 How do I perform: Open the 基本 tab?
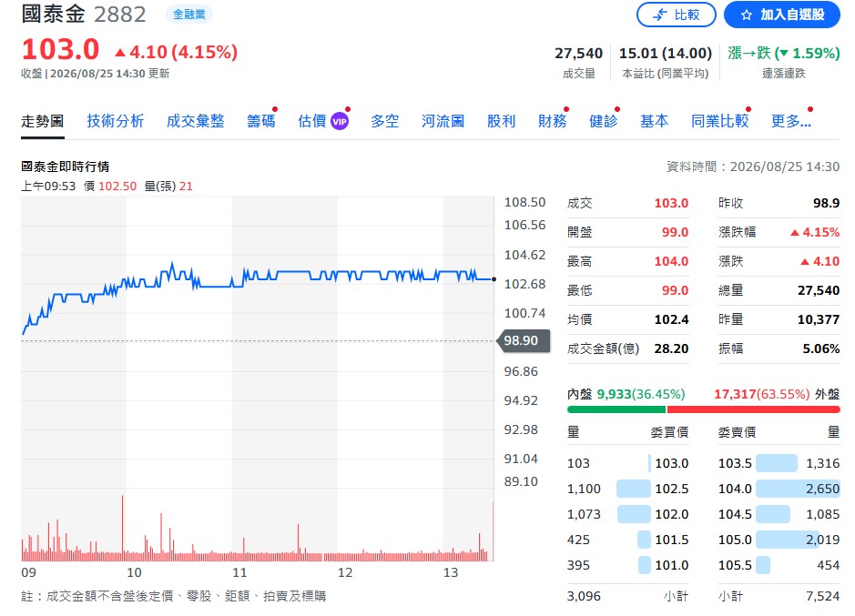coord(655,121)
